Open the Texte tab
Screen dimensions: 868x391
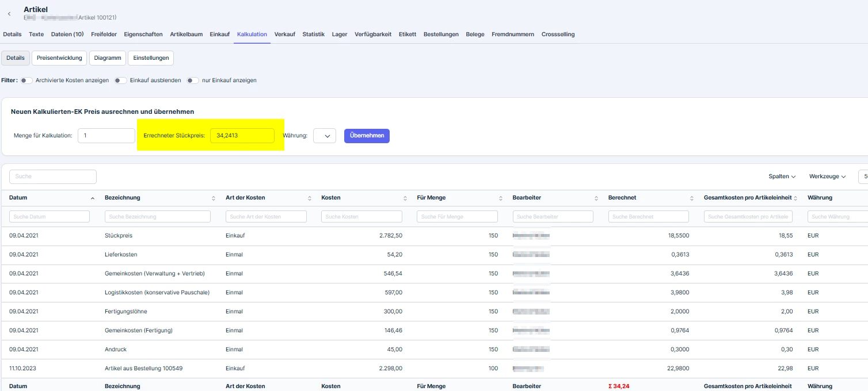coord(36,34)
